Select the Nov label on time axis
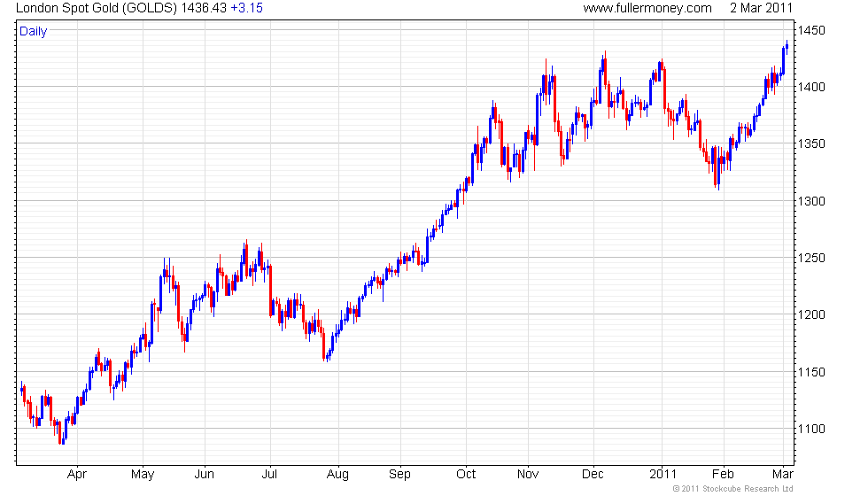Viewport: 868px width, 496px height. coord(528,475)
